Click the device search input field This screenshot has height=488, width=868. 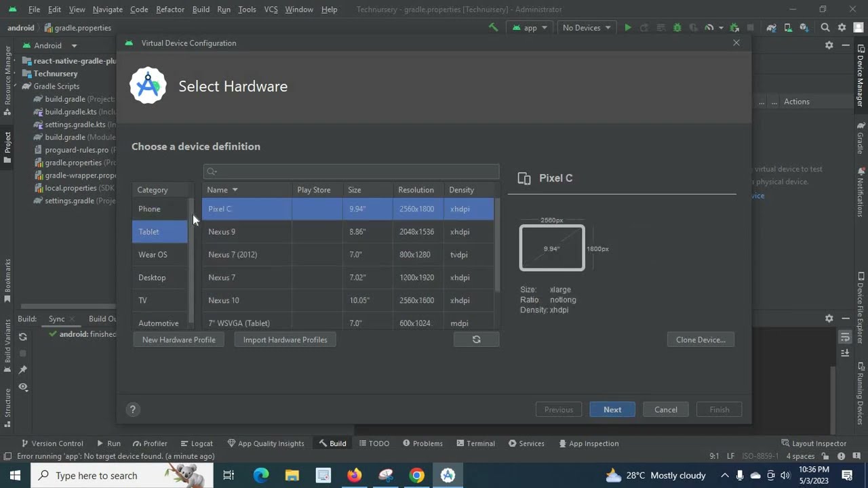click(351, 171)
